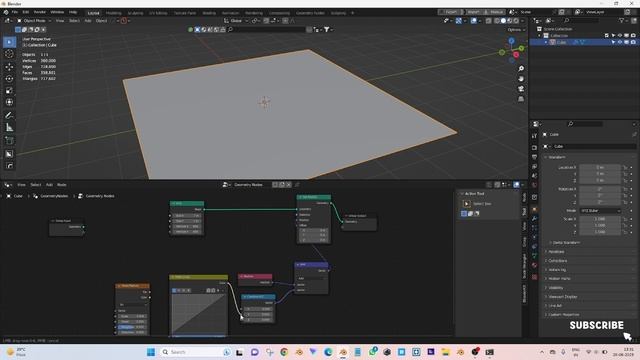The height and width of the screenshot is (360, 640).
Task: Switch to the Geometry Nodes workspace tab
Action: point(310,13)
